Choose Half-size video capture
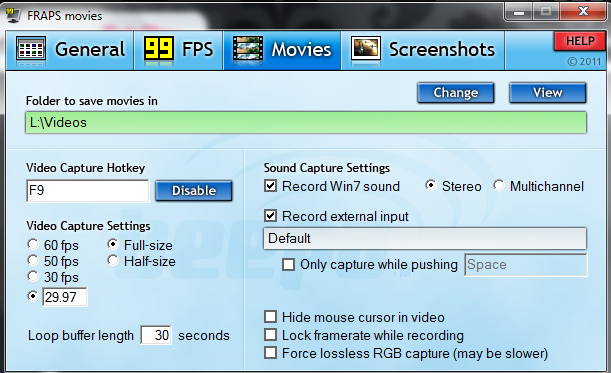The height and width of the screenshot is (373, 611). point(113,260)
